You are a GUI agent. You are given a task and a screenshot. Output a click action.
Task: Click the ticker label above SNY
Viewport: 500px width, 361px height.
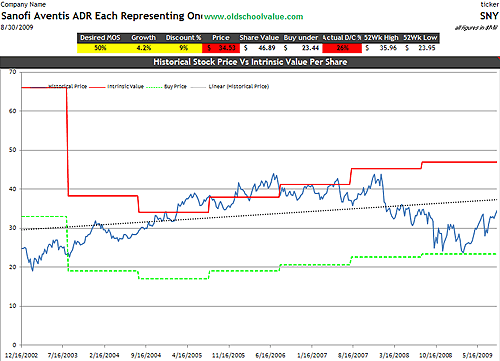pyautogui.click(x=490, y=4)
